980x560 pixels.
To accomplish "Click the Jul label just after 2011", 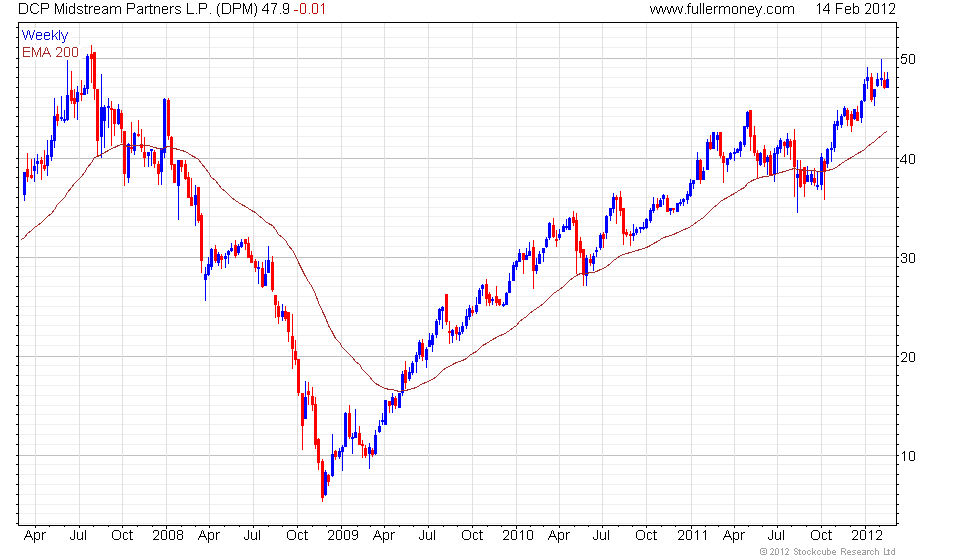I will (776, 536).
